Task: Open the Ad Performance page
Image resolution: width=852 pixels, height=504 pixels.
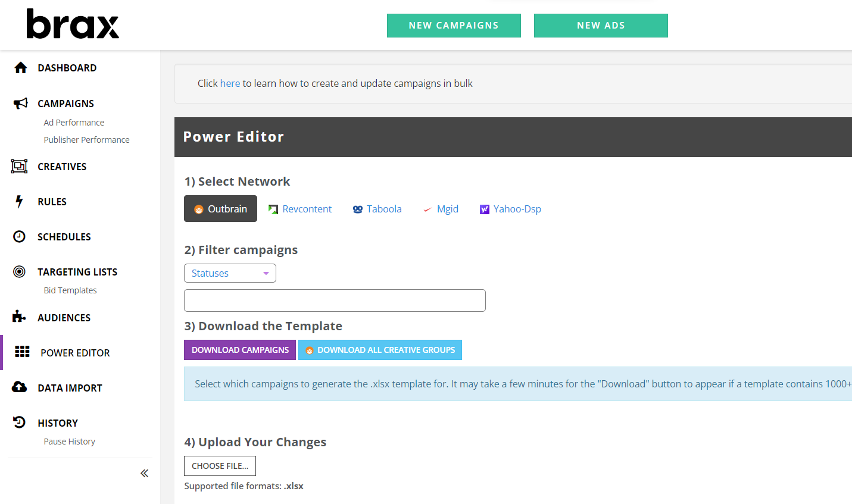Action: [74, 122]
